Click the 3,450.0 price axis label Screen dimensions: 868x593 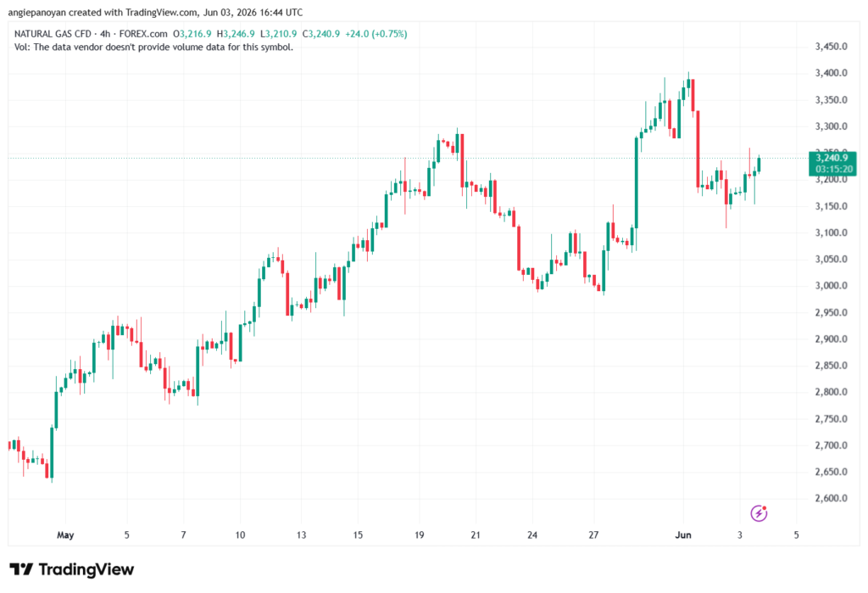[831, 47]
